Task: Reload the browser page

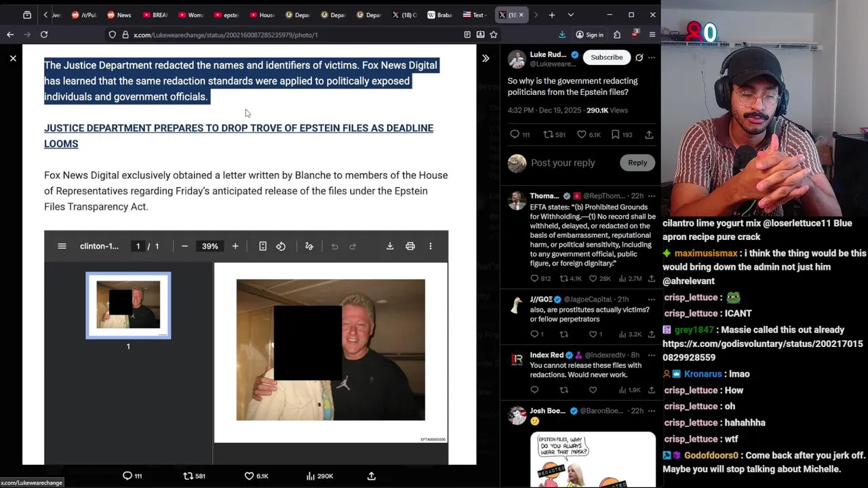Action: [44, 35]
